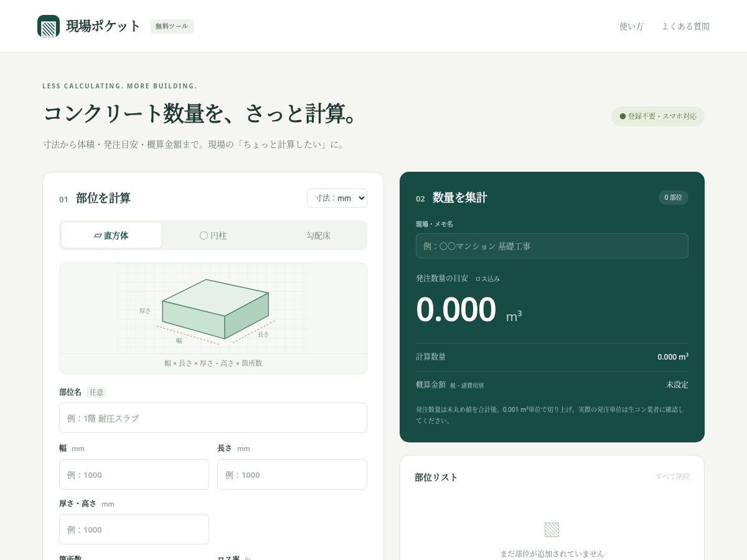Click the 現場ポケット logo icon
The height and width of the screenshot is (560, 747).
point(49,26)
